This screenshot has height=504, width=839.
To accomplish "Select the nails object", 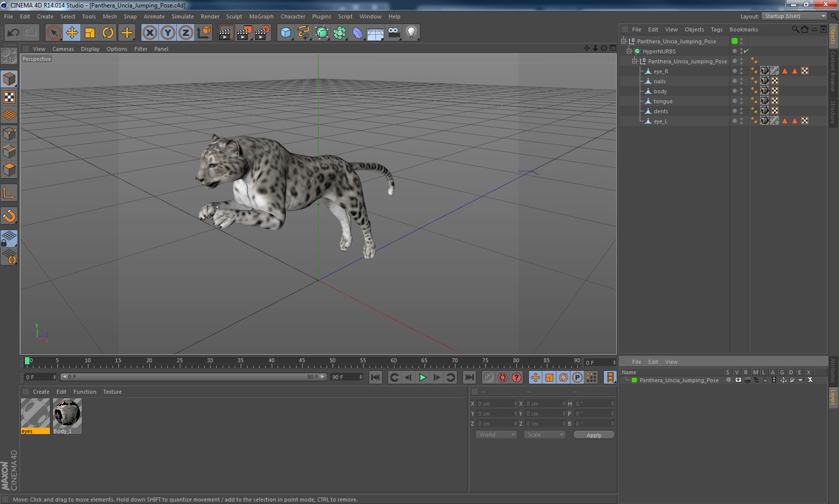I will pos(659,81).
